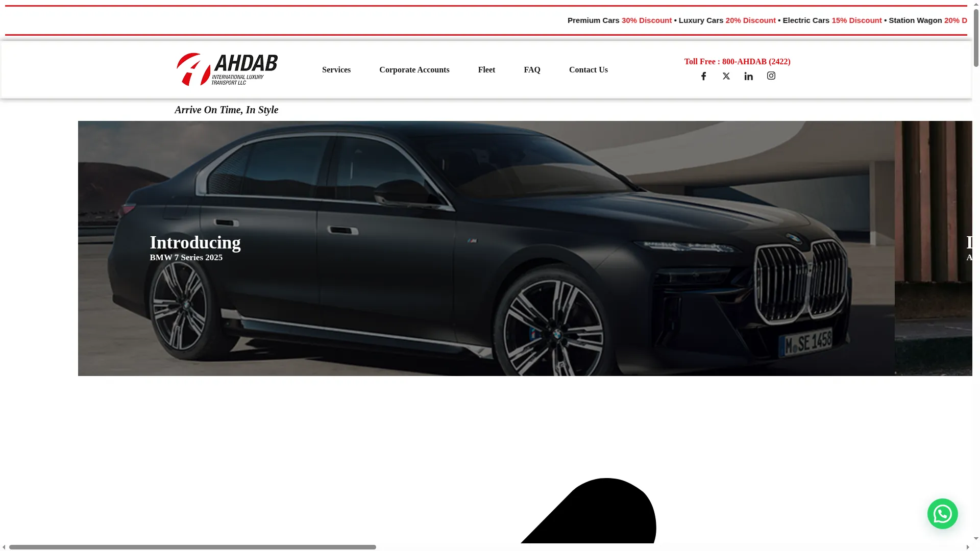
Task: Click the scroll-left arrow of horizontal scrollbar
Action: [4, 547]
